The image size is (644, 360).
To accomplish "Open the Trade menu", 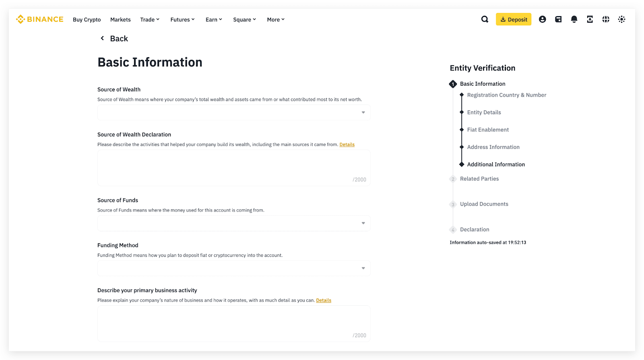I will [150, 20].
